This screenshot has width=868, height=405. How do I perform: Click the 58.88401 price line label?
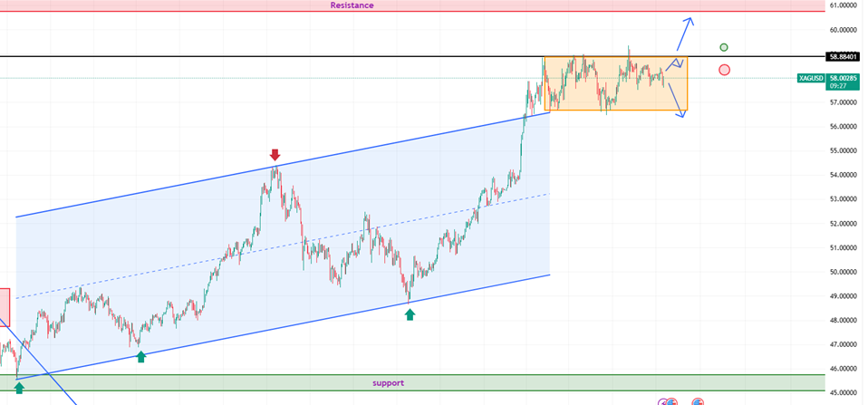tap(844, 56)
